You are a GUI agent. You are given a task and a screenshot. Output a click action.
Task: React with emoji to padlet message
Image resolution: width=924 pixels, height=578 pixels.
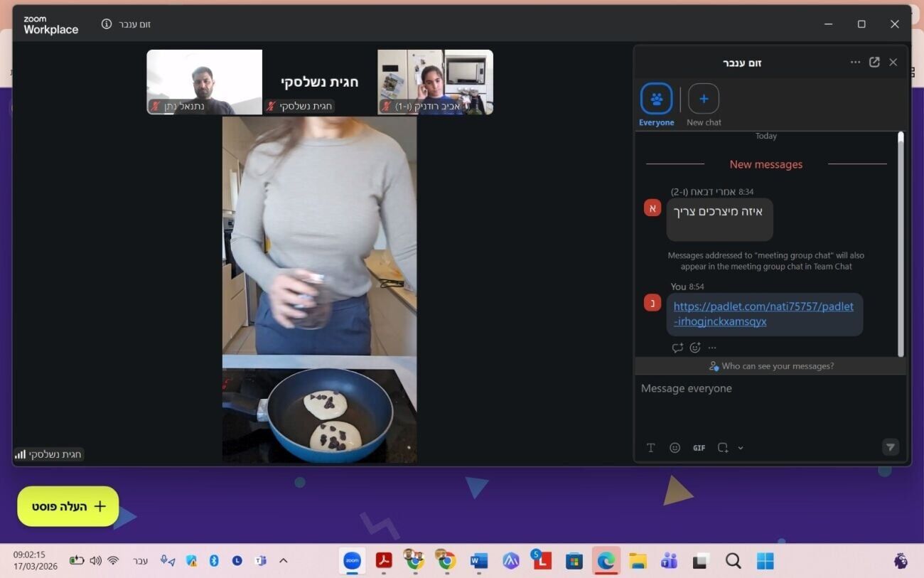pos(695,348)
